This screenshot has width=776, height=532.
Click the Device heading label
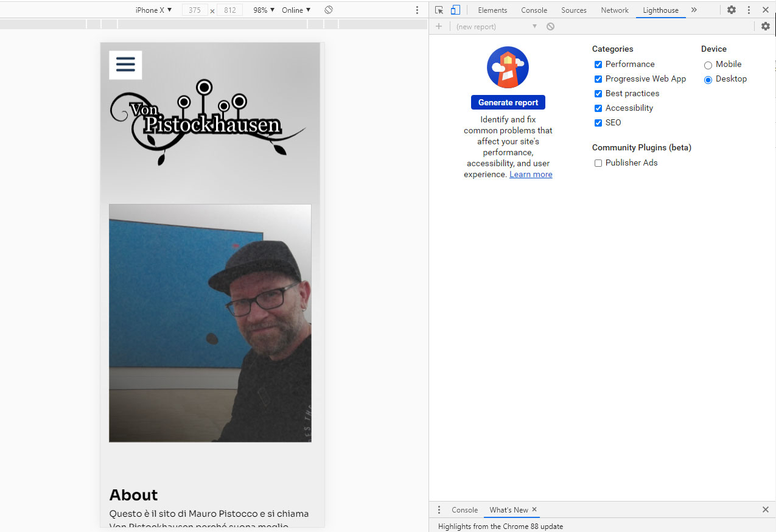tap(714, 49)
